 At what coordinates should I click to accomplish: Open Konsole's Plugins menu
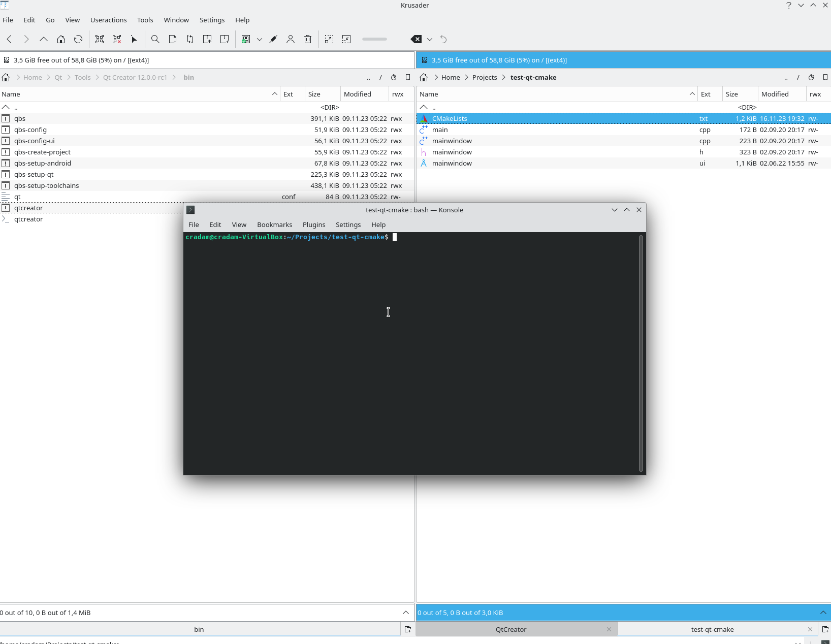click(314, 224)
